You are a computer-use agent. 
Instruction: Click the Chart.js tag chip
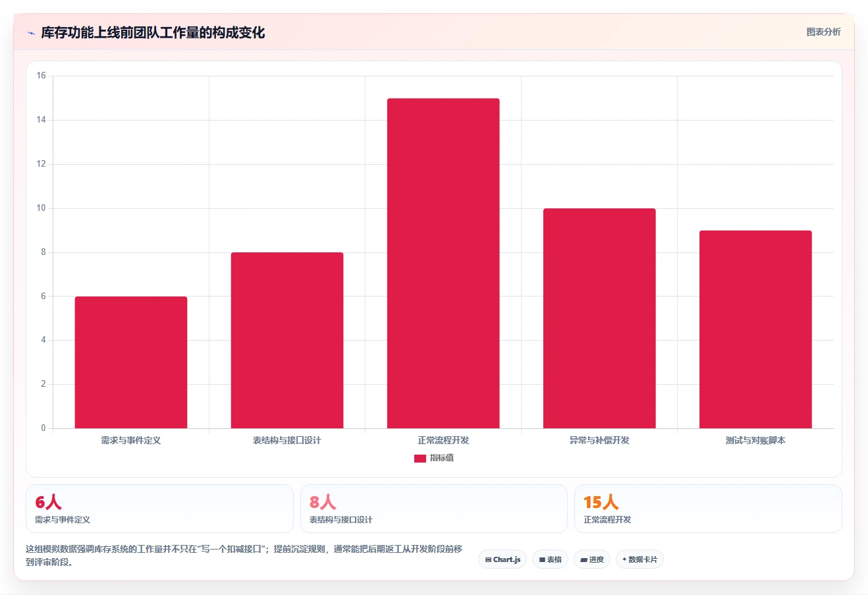(x=502, y=559)
